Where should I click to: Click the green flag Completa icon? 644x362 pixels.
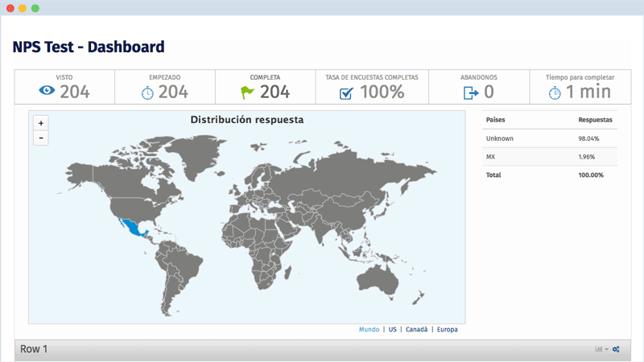pyautogui.click(x=248, y=92)
